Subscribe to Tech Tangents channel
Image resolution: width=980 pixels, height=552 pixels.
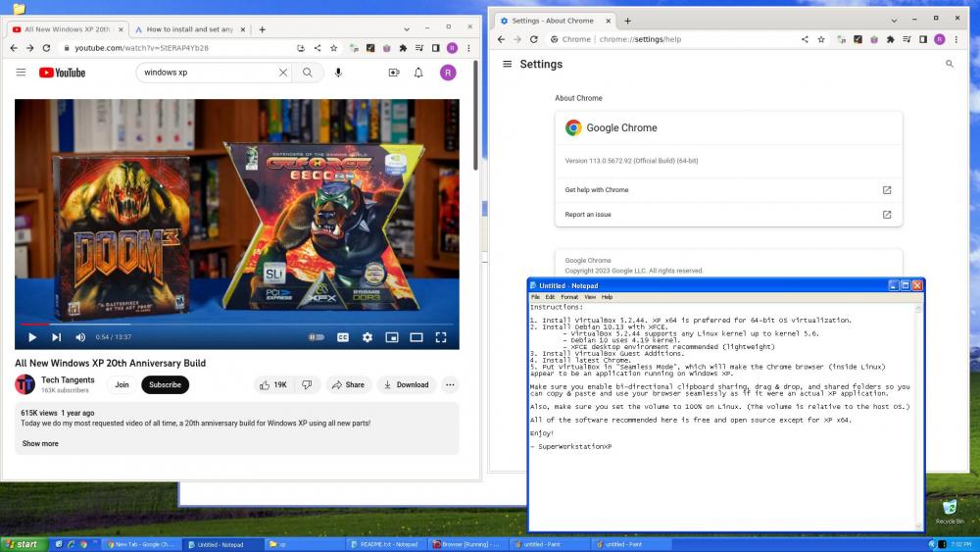pyautogui.click(x=165, y=385)
